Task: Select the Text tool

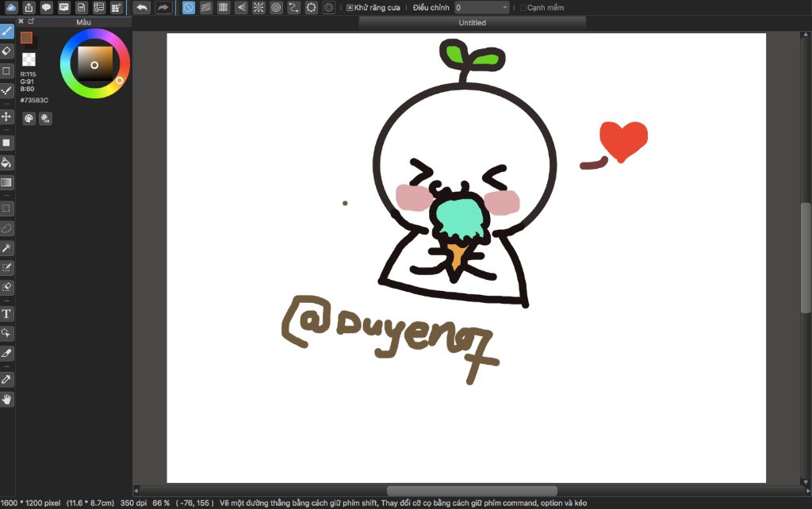Action: [x=6, y=314]
